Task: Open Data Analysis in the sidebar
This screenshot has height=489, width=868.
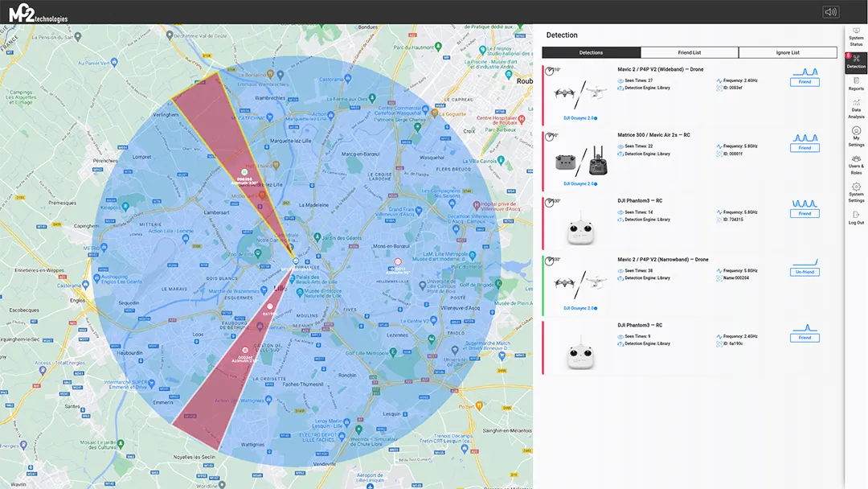Action: (x=856, y=109)
